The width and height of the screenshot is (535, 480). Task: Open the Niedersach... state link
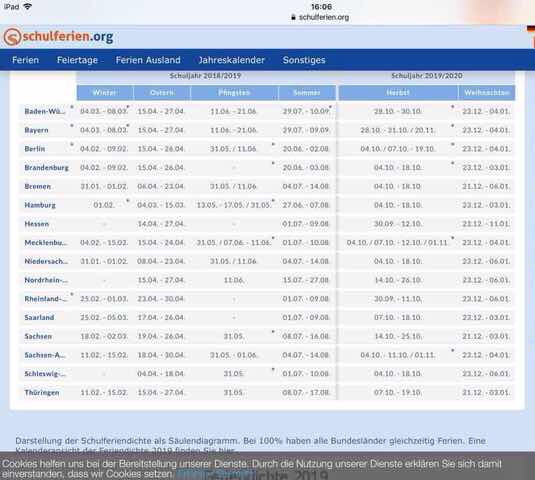click(46, 261)
